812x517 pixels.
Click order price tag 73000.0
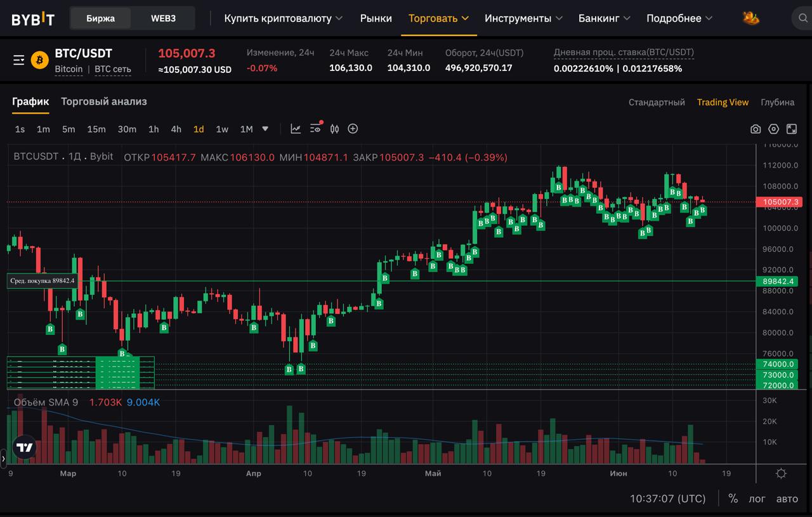[x=777, y=375]
